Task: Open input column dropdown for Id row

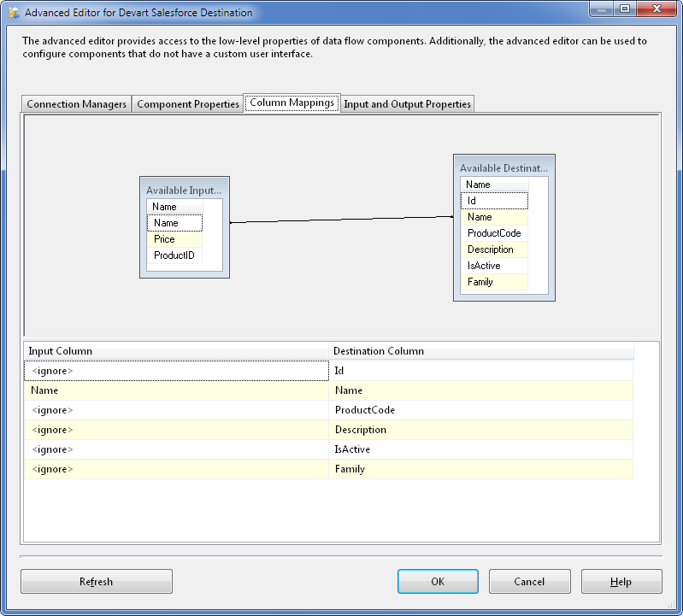Action: (x=176, y=371)
